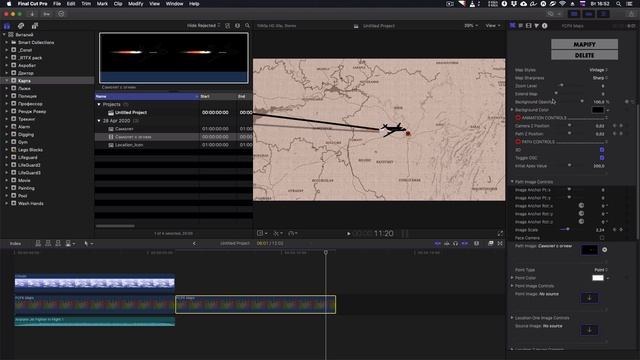
Task: Open the viewer View dropdown
Action: [x=493, y=26]
